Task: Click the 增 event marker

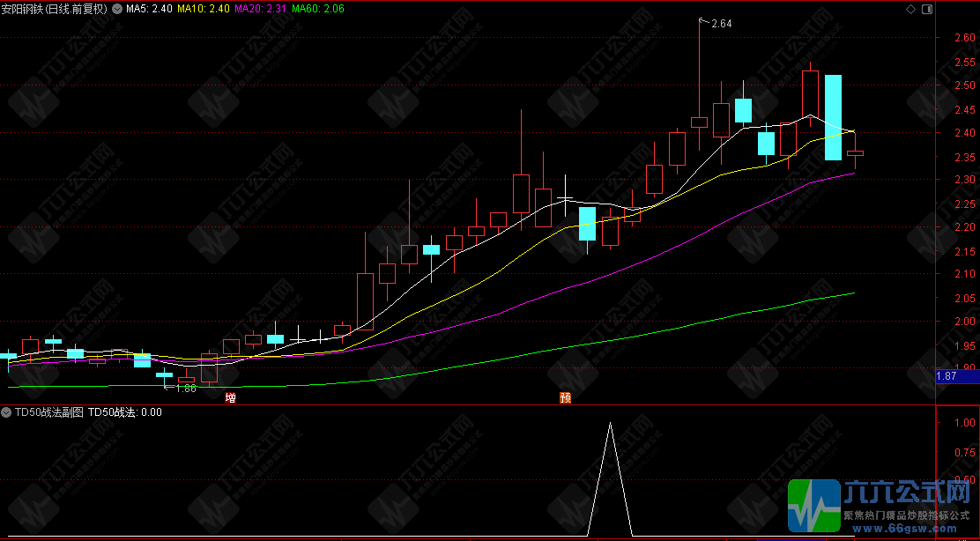Action: click(x=231, y=397)
